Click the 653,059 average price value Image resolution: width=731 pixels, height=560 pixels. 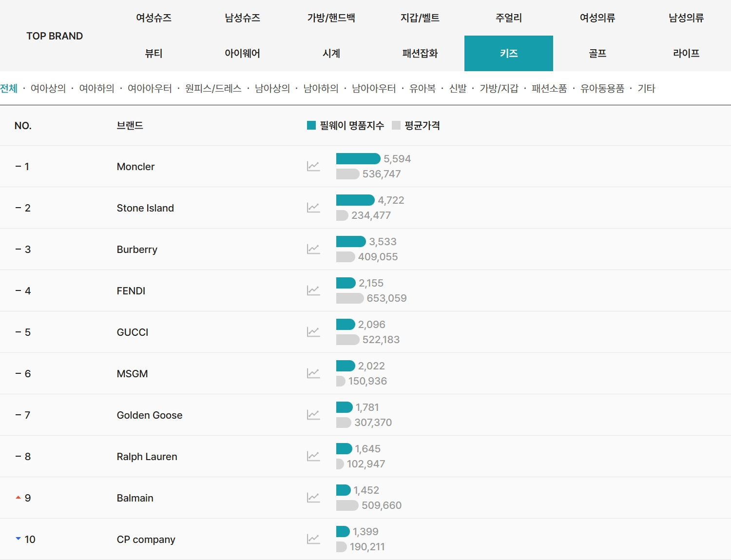386,298
